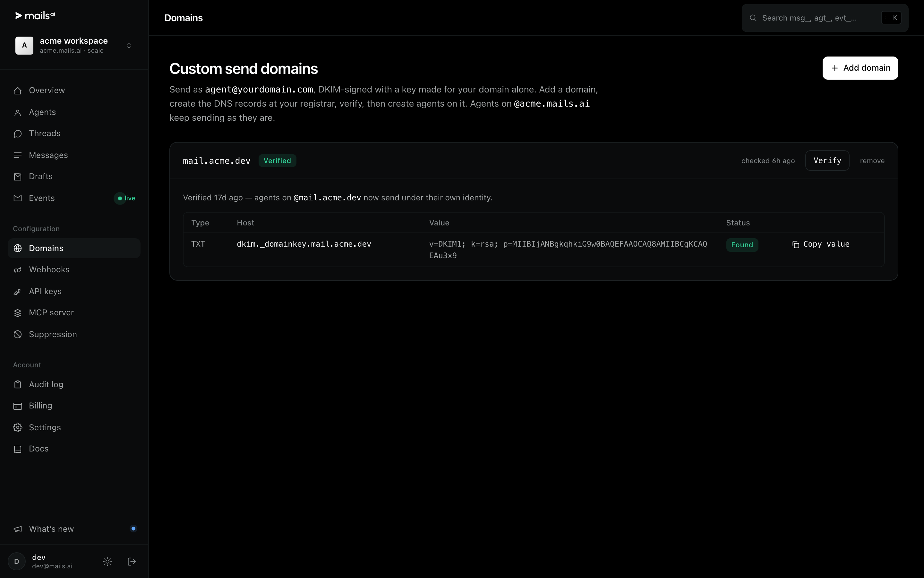Open the Overview home icon
The height and width of the screenshot is (578, 924).
click(18, 91)
